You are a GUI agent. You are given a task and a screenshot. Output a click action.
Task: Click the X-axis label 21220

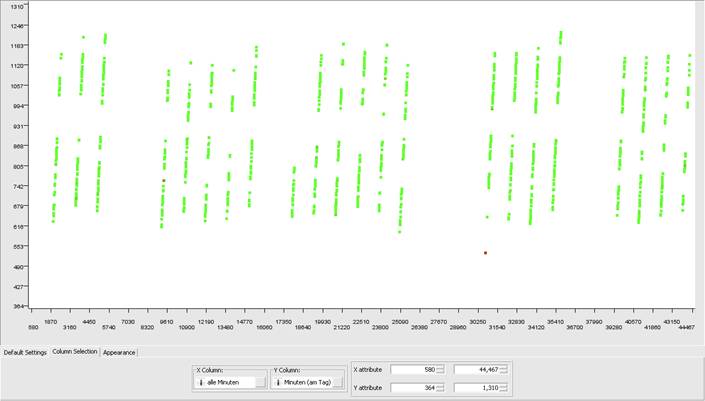point(342,327)
